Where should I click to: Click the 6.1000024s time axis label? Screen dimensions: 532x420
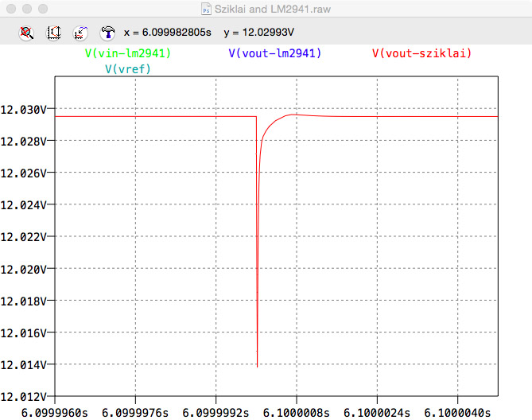point(377,413)
